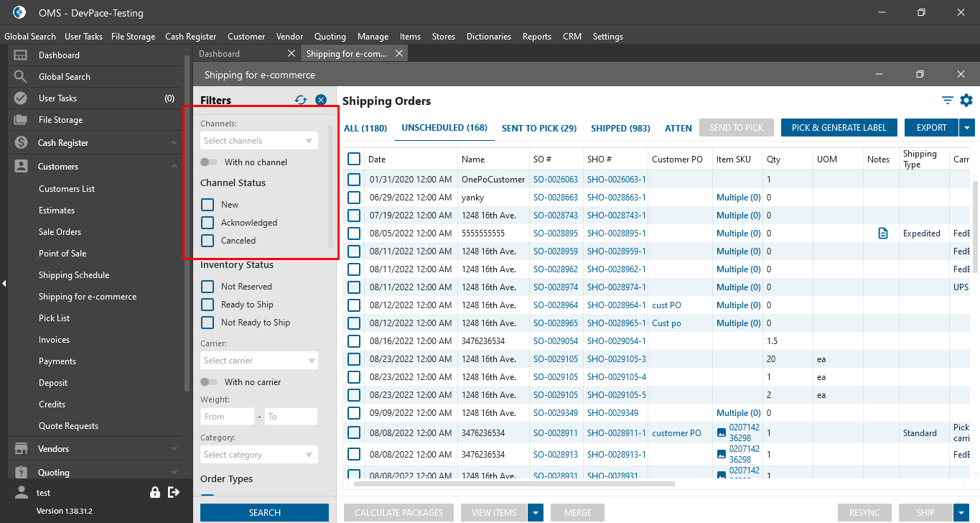Click the refresh filters icon
980x523 pixels.
coord(301,101)
